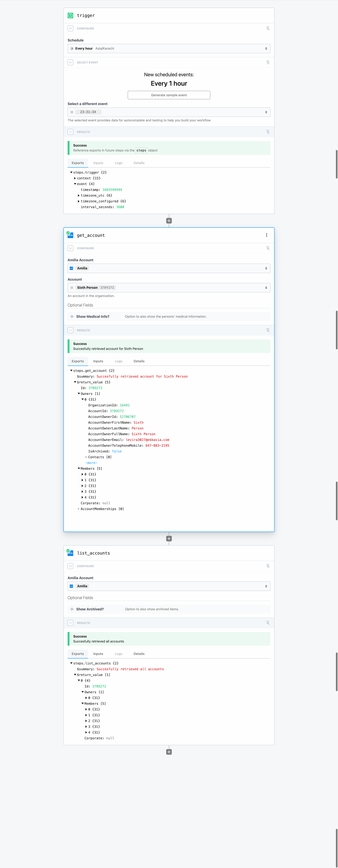The width and height of the screenshot is (338, 868).
Task: Add step after list_accounts with plus icon
Action: (169, 752)
